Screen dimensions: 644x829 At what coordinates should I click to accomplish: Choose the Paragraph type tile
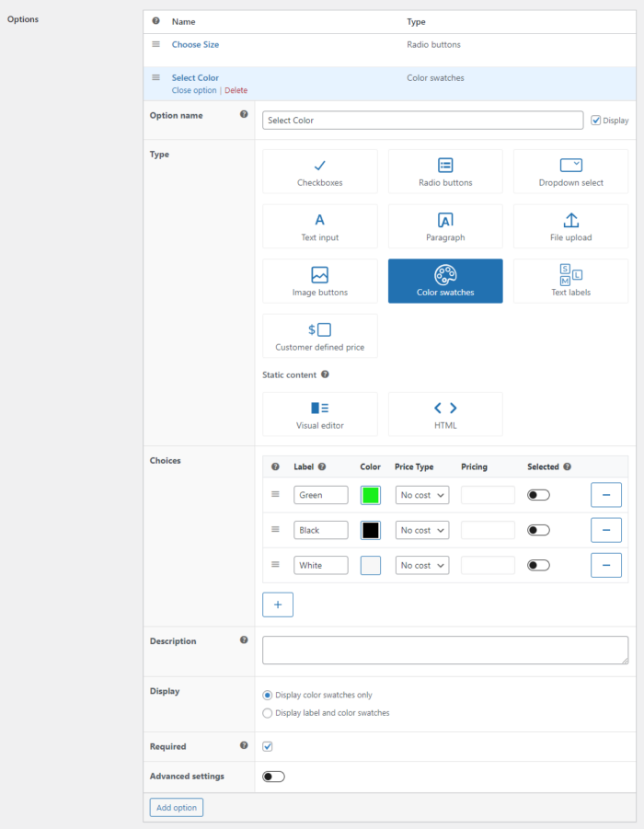click(x=445, y=226)
